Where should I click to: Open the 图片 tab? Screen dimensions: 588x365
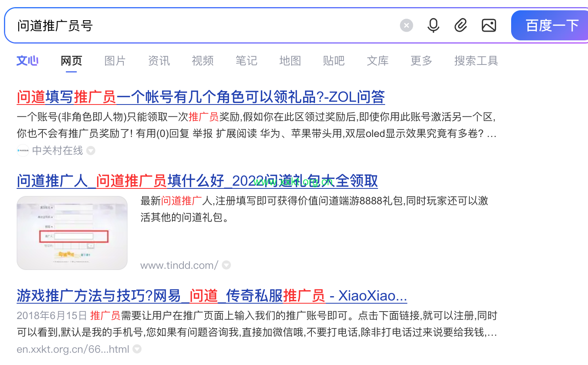pyautogui.click(x=115, y=61)
